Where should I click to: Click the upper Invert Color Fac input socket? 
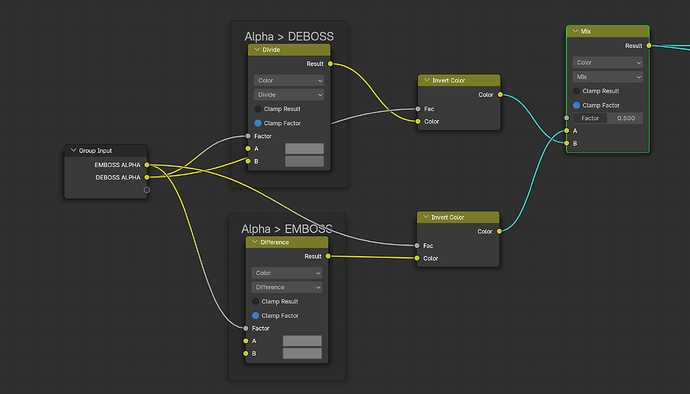[x=418, y=109]
